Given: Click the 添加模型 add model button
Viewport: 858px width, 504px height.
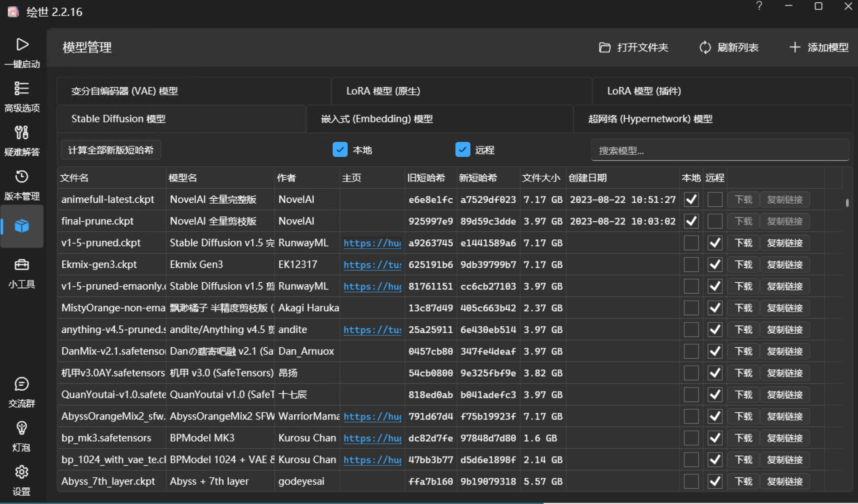Looking at the screenshot, I should point(819,47).
